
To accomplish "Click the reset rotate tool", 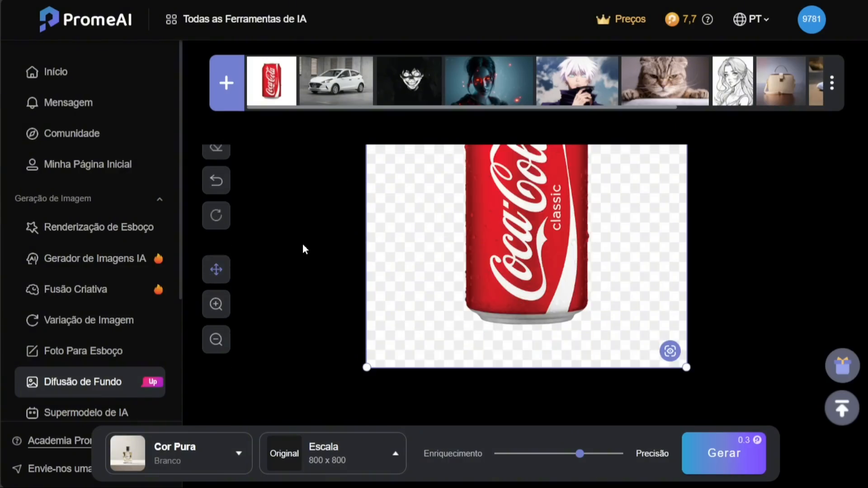I will pyautogui.click(x=216, y=215).
